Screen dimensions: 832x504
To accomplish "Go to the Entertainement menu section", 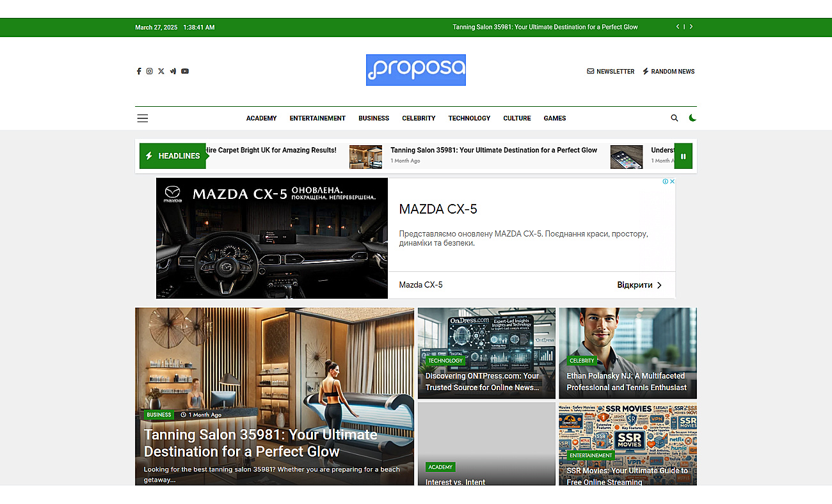I will (x=317, y=118).
